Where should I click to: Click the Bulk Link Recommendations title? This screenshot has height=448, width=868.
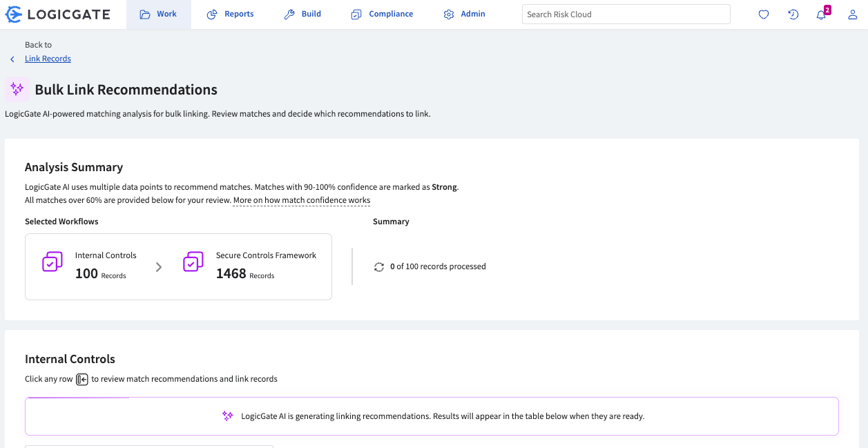pos(126,90)
